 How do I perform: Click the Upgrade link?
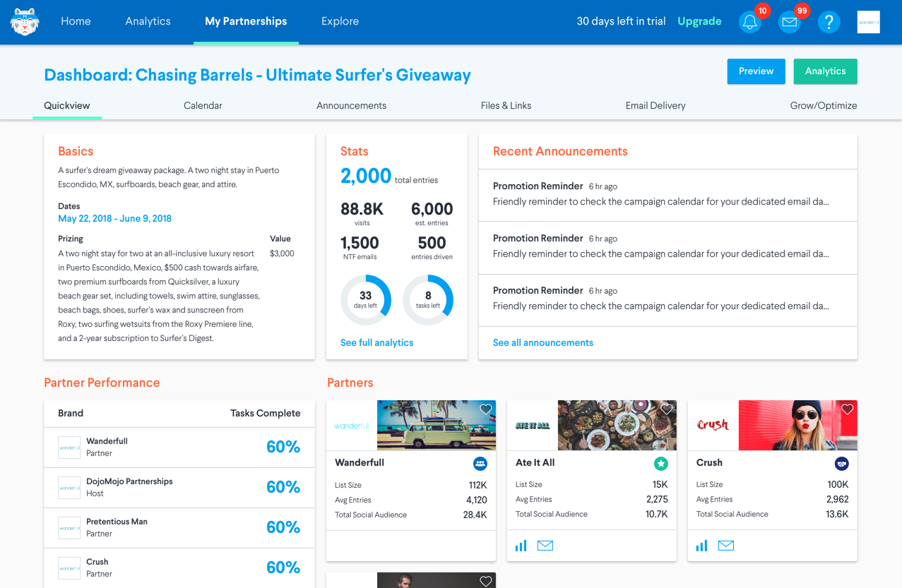[699, 21]
